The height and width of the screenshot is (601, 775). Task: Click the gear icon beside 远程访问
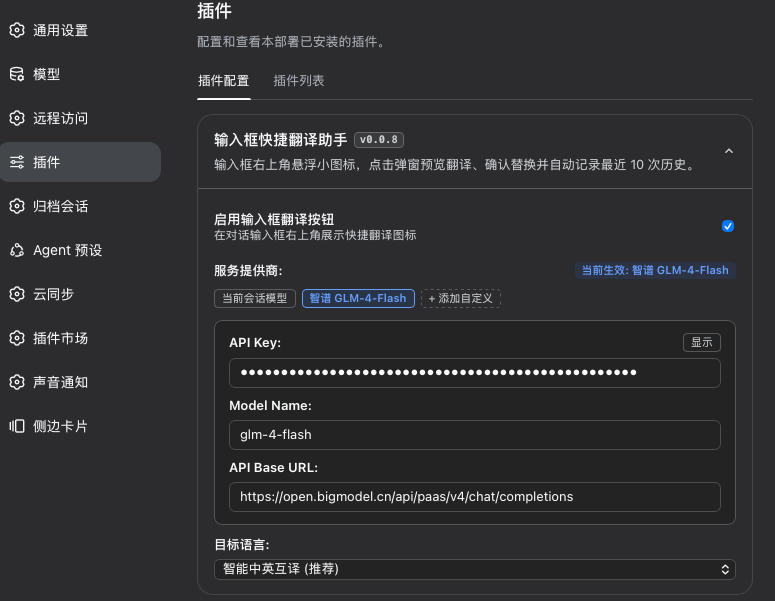click(17, 118)
